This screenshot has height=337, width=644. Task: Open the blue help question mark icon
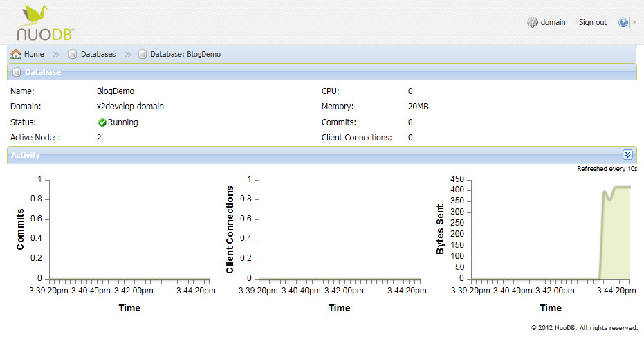(623, 22)
